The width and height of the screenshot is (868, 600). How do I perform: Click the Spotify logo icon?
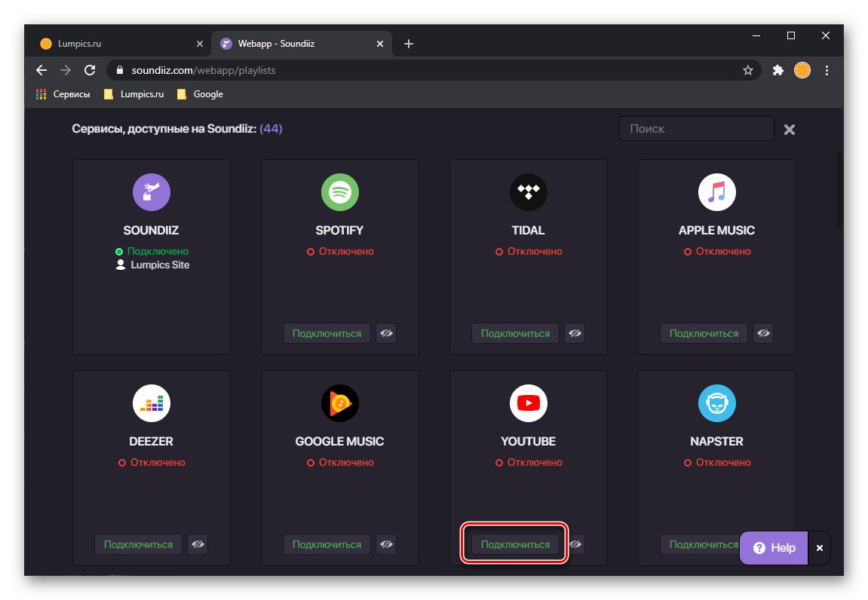coord(340,192)
